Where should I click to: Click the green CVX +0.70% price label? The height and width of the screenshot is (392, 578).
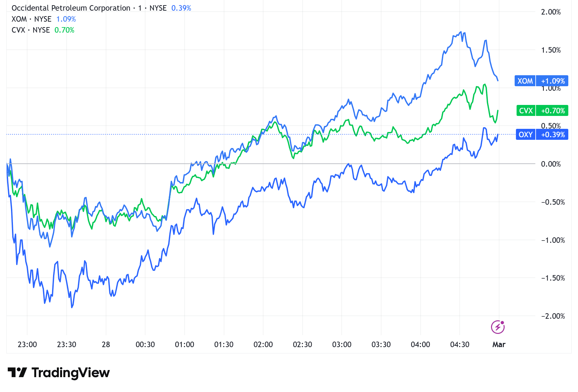[542, 111]
